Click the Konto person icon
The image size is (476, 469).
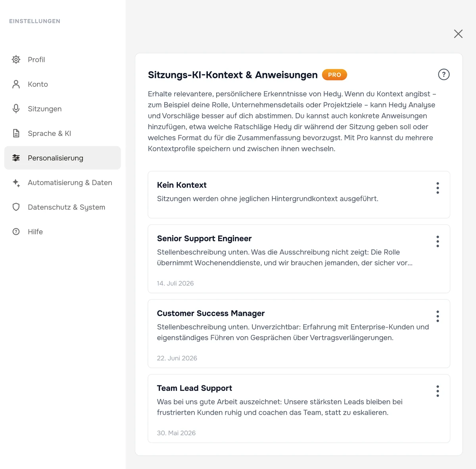point(16,84)
